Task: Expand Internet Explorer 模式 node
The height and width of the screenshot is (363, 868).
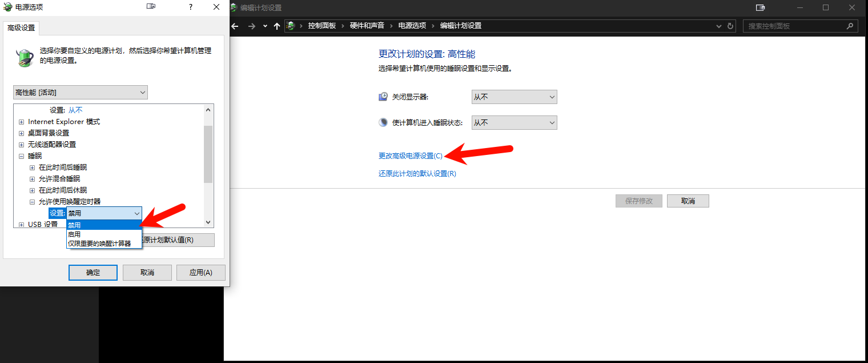Action: click(x=21, y=122)
